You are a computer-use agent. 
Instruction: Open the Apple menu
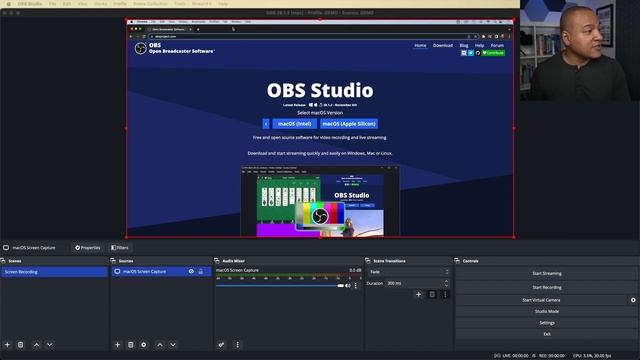click(9, 4)
